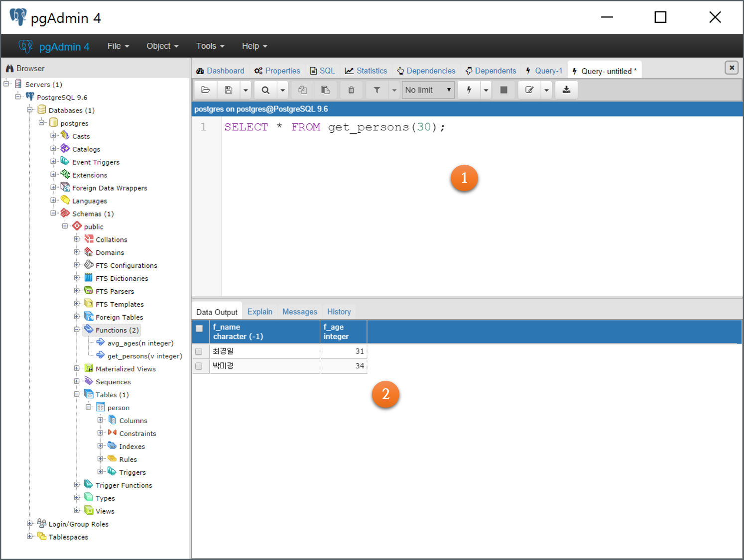Click the Domains node icon
Viewport: 744px width, 560px height.
(x=89, y=252)
